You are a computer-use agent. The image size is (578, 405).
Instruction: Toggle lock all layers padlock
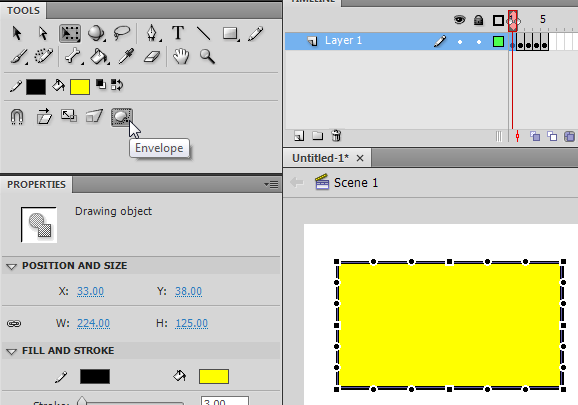478,20
